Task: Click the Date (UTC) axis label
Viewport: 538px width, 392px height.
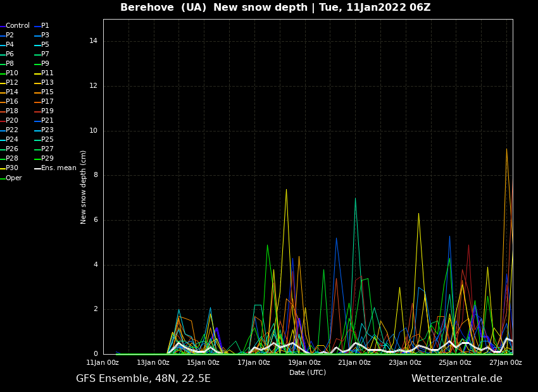Action: pos(308,373)
